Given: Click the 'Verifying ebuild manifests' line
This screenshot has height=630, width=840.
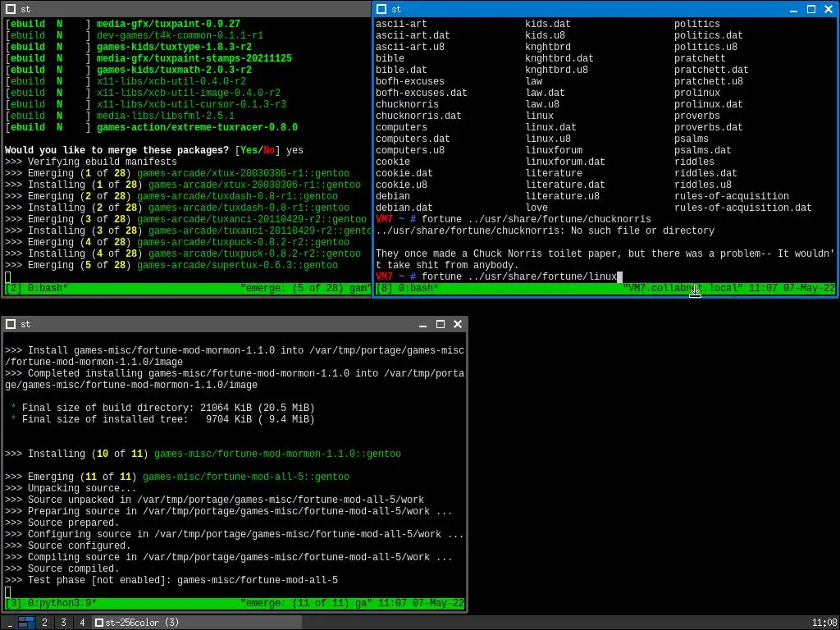Looking at the screenshot, I should (91, 162).
